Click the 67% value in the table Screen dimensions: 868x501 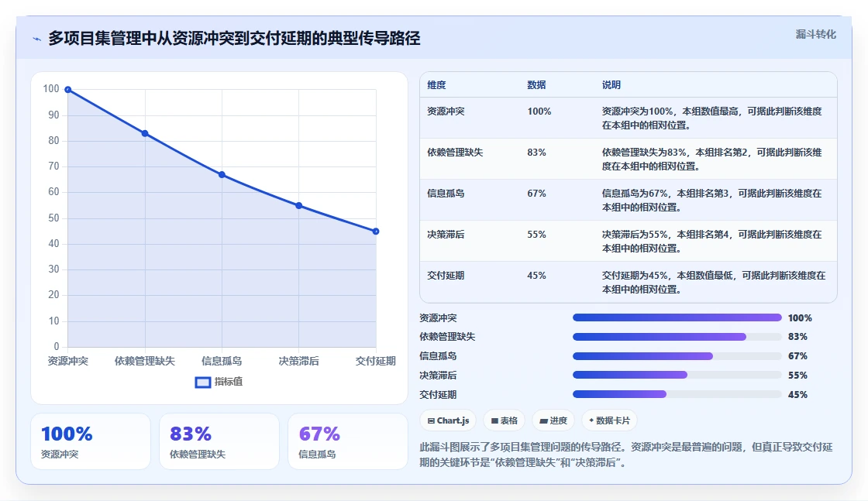pos(536,193)
